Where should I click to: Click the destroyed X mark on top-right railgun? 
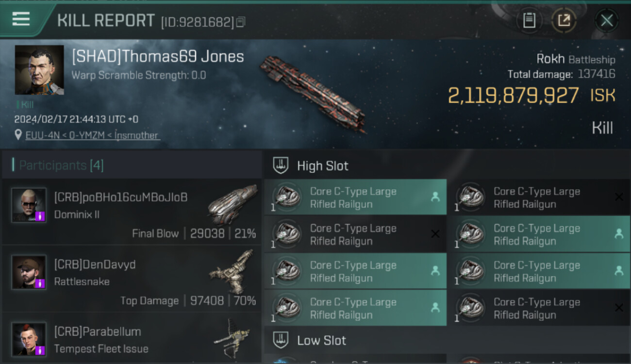click(619, 197)
